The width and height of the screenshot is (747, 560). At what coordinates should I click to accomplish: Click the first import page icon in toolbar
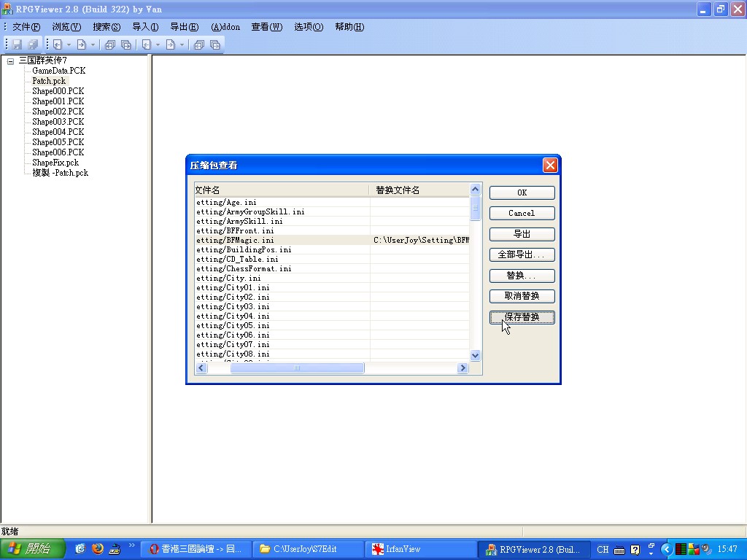[x=56, y=44]
